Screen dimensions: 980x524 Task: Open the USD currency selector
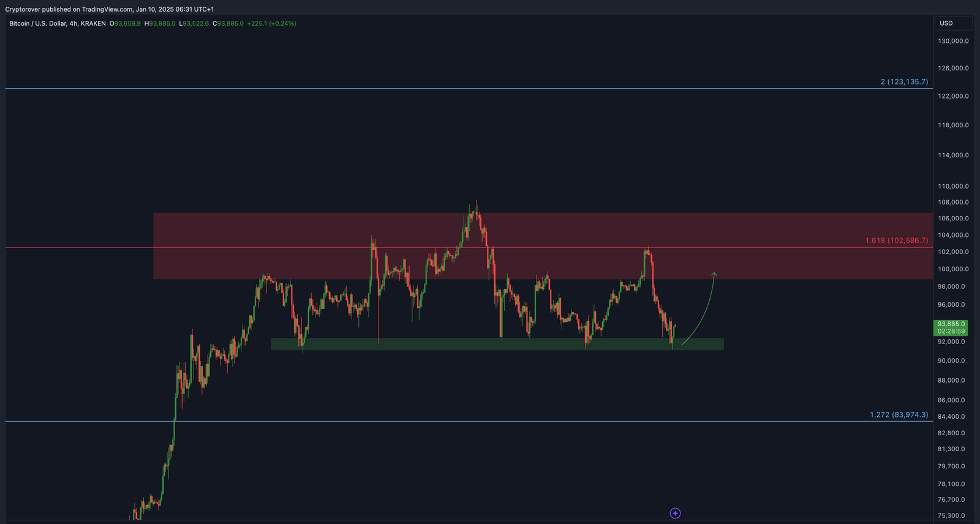(x=954, y=23)
